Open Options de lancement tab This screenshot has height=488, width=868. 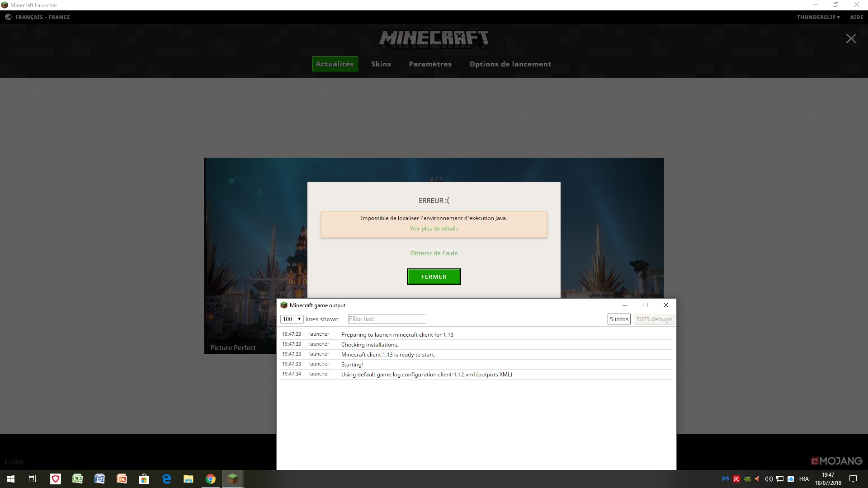(510, 64)
